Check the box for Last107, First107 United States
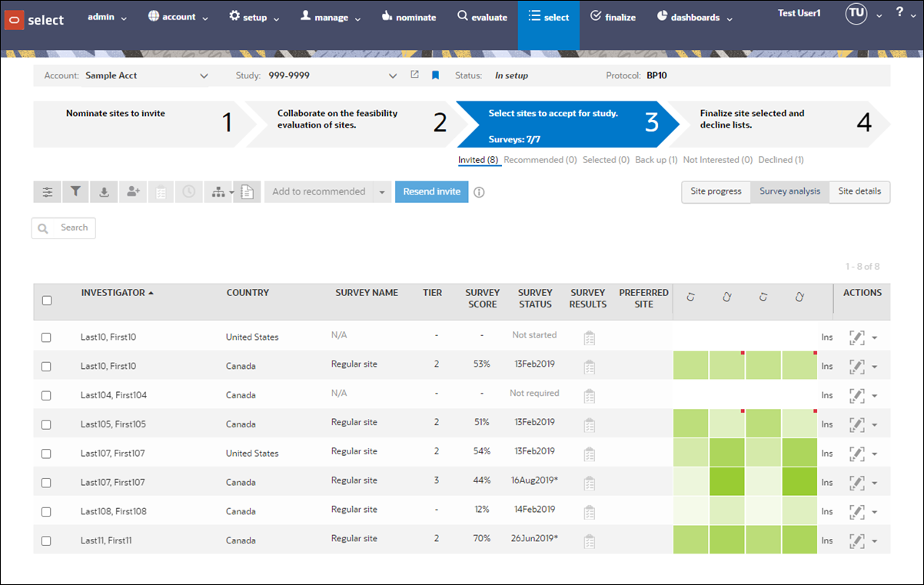Screen dimensions: 924x585 click(46, 454)
